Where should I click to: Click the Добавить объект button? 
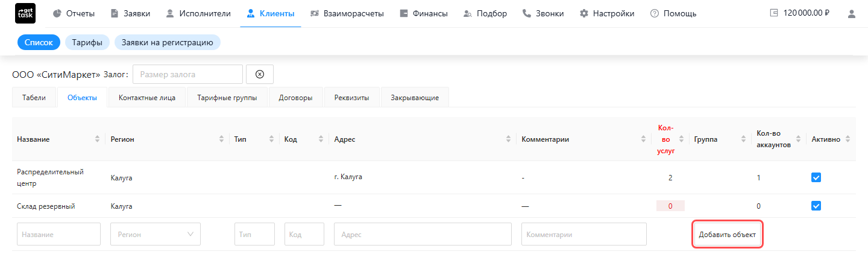pyautogui.click(x=728, y=234)
